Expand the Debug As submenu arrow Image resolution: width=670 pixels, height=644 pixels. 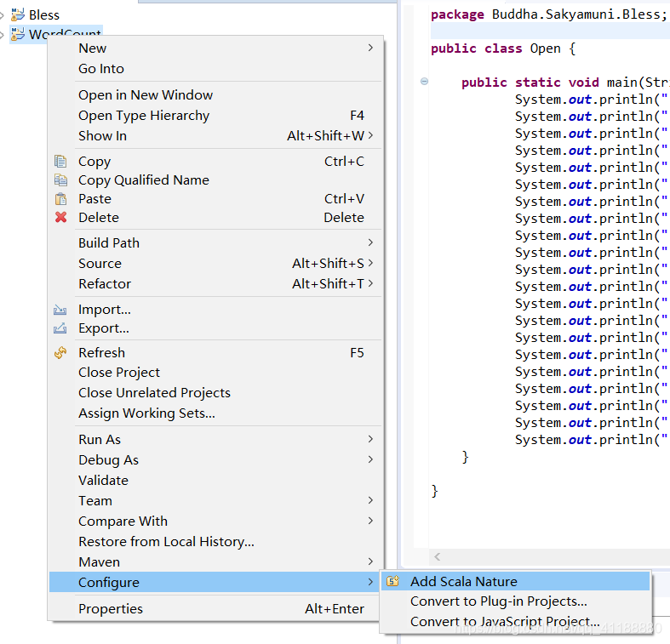[370, 459]
